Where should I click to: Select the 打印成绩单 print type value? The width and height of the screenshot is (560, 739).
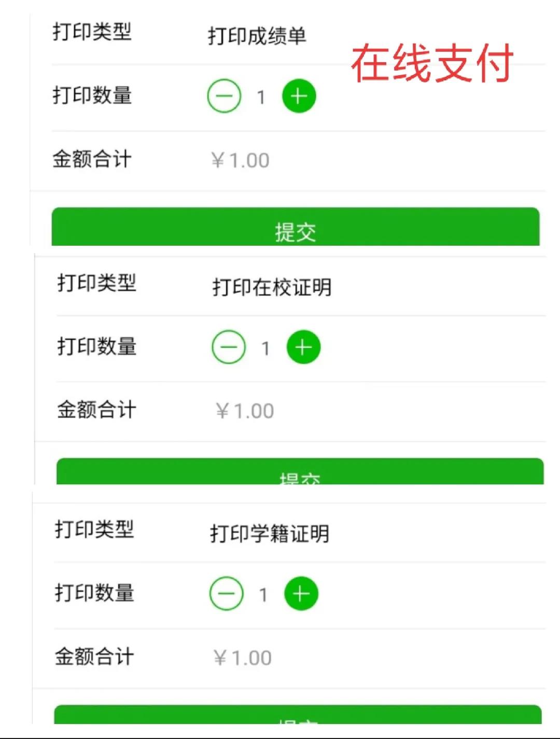point(257,36)
